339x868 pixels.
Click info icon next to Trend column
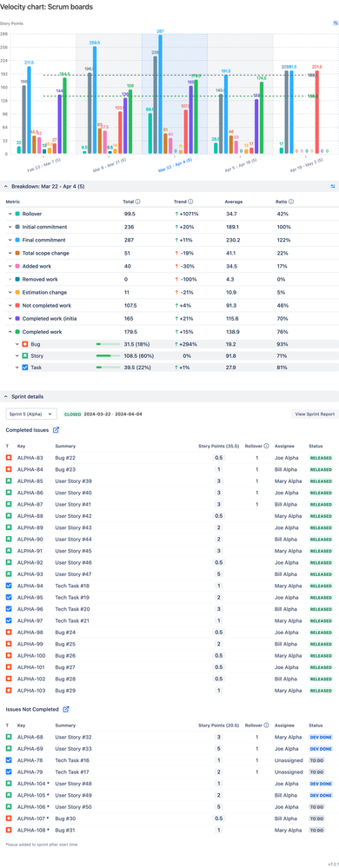(190, 202)
